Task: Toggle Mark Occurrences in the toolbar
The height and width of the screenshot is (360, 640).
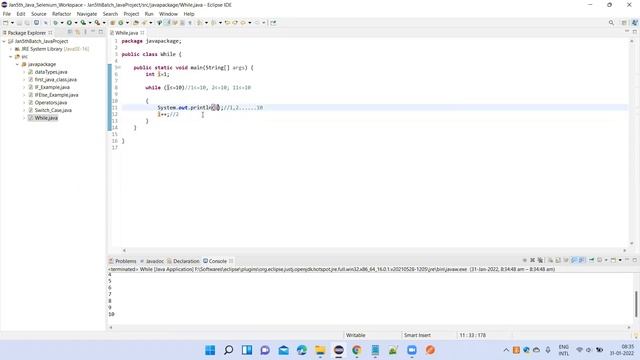Action: (x=167, y=23)
